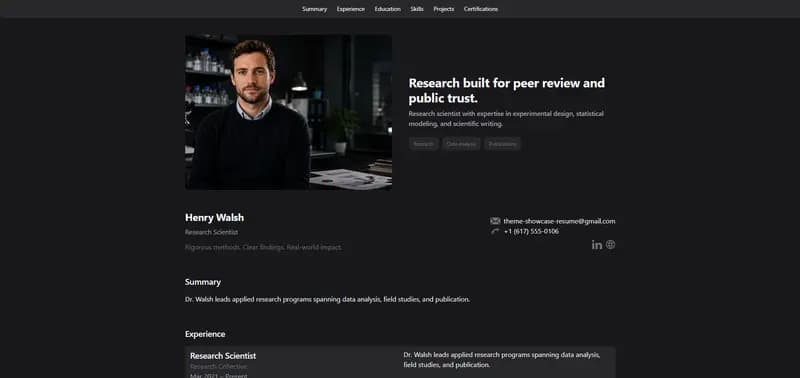Click the phone handset icon
Viewport: 800px width, 378px height.
pyautogui.click(x=495, y=231)
